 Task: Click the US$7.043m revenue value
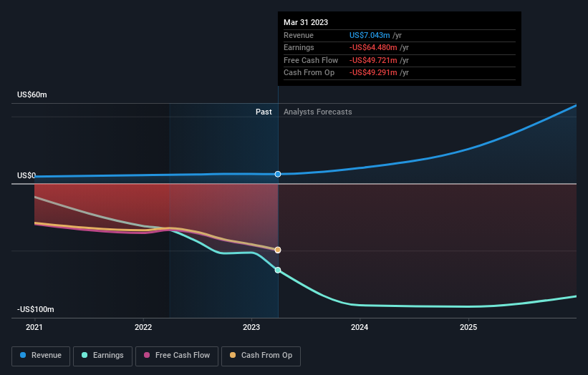tap(370, 35)
